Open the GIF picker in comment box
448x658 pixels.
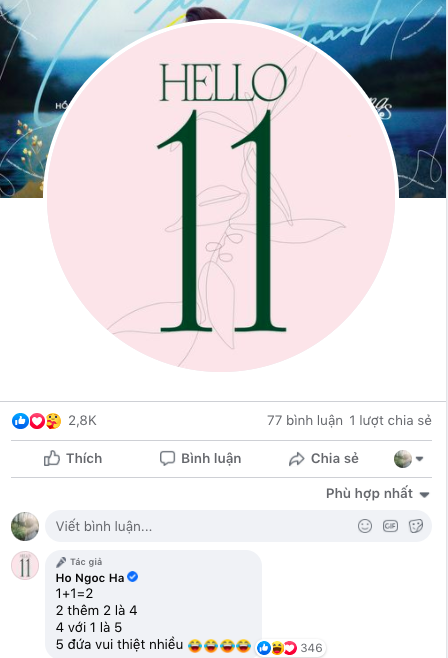391,526
